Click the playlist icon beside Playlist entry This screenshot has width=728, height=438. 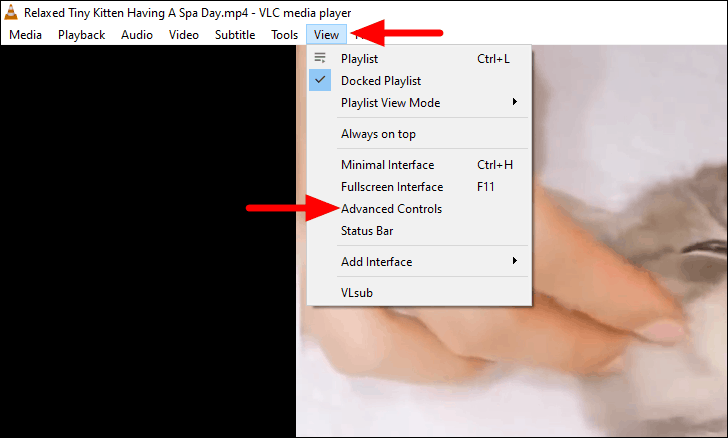click(320, 58)
